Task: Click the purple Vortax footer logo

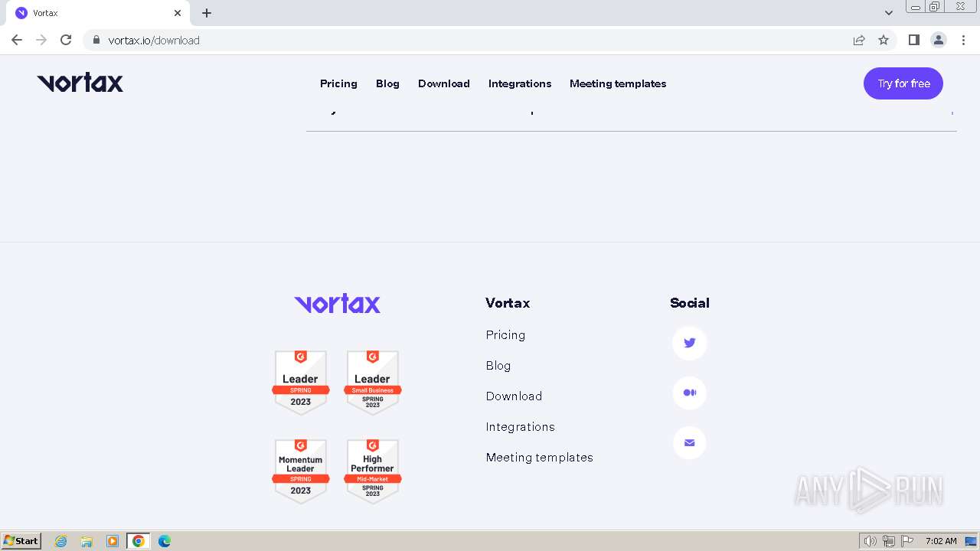Action: [337, 304]
